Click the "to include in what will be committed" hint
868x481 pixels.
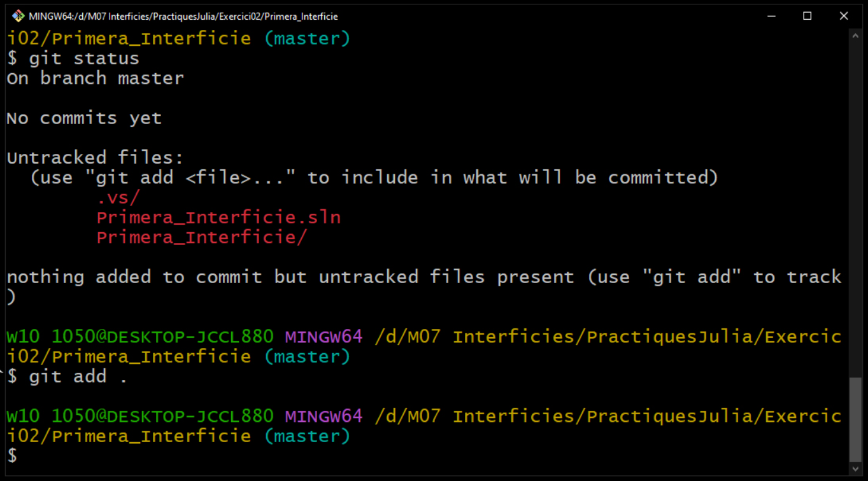[x=513, y=178]
